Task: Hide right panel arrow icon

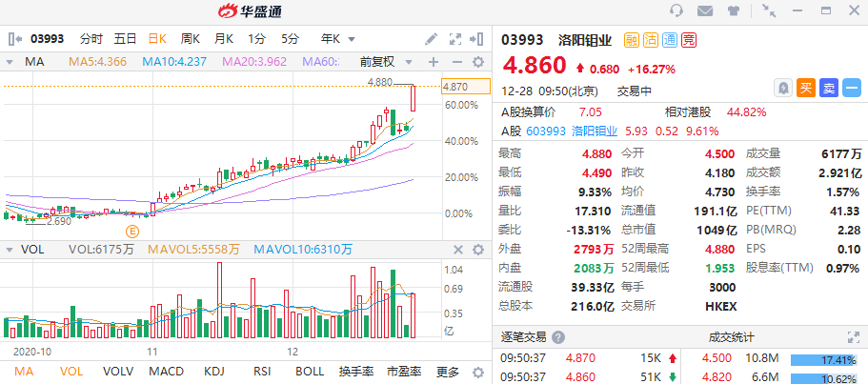Action: point(476,39)
